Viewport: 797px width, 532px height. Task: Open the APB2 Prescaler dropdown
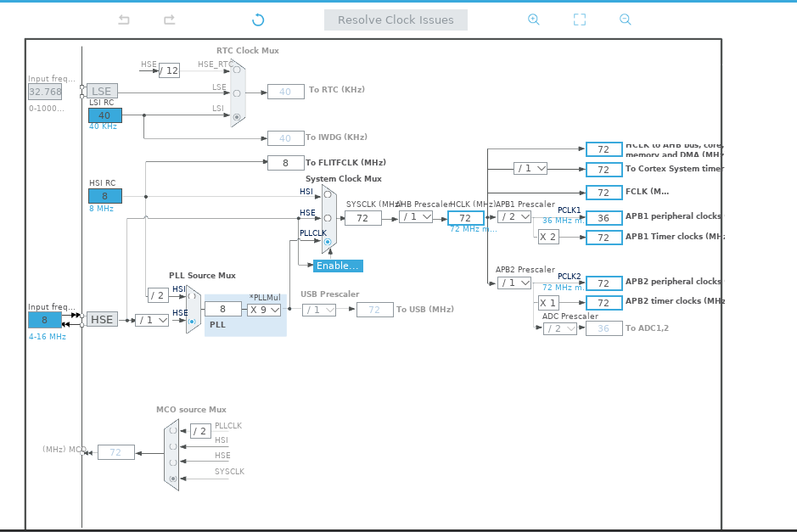tap(514, 283)
